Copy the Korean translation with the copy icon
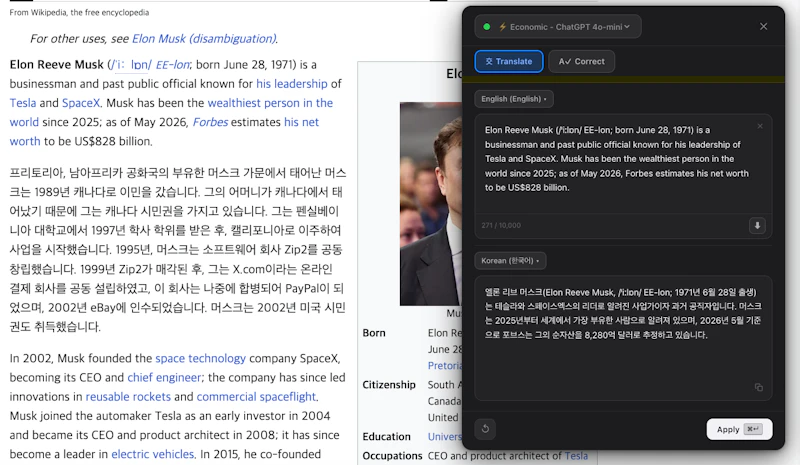The width and height of the screenshot is (800, 465). [759, 387]
